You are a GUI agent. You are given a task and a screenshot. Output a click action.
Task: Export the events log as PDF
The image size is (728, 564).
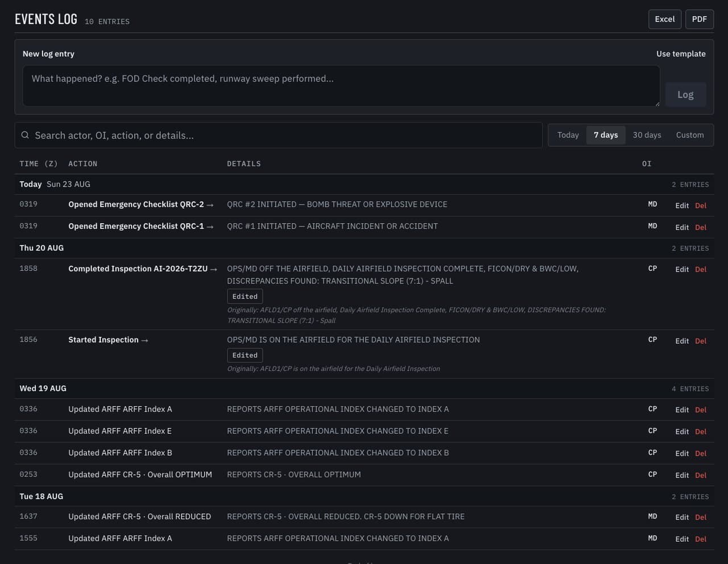coord(699,19)
